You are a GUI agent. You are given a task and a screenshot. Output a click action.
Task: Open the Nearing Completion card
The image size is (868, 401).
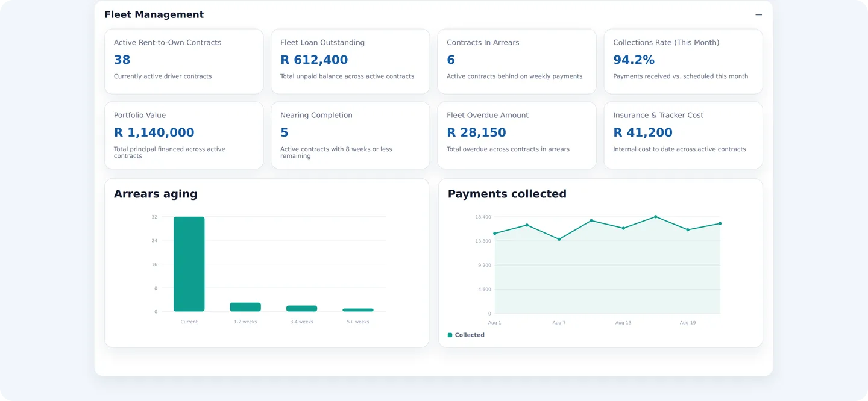tap(350, 135)
